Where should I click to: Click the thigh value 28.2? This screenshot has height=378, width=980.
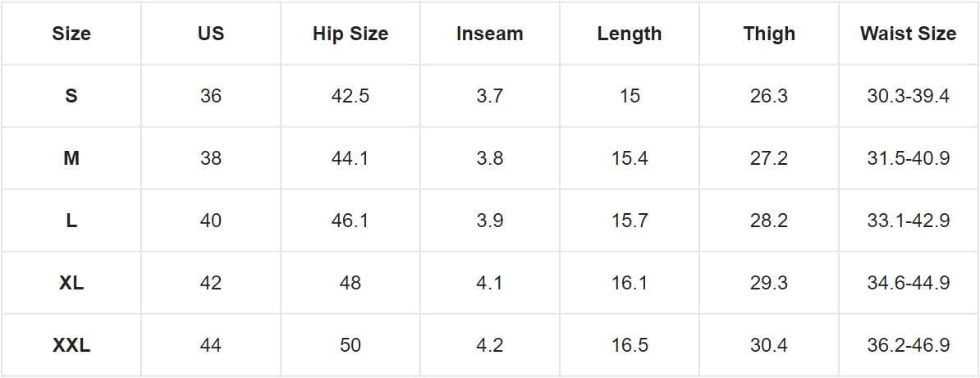[769, 221]
